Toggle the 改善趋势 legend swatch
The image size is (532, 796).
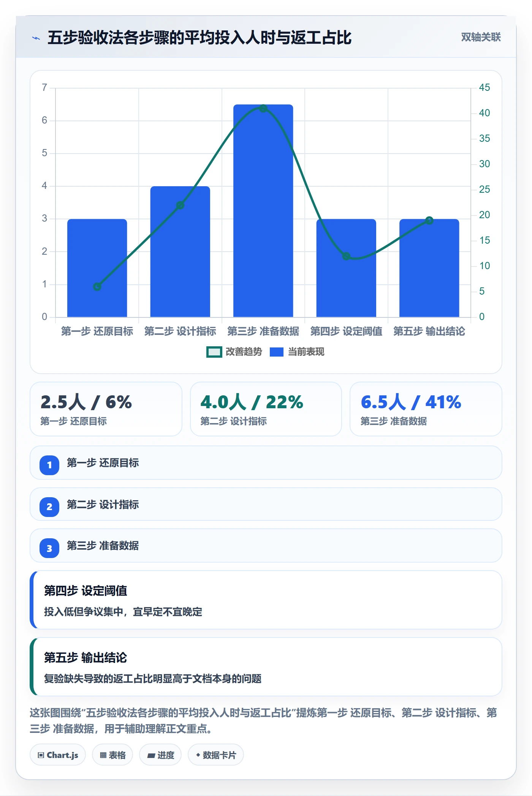pos(214,352)
